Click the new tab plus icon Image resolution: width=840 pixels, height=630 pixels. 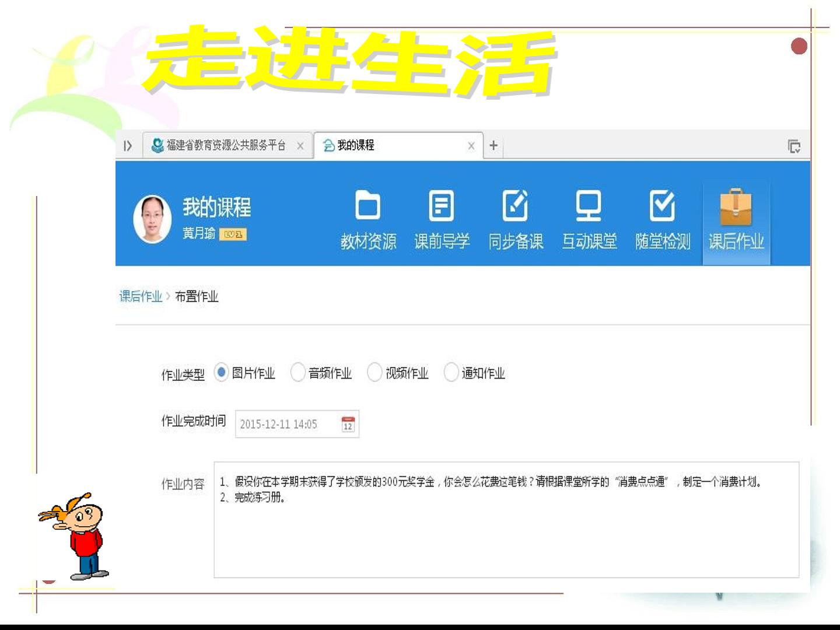tap(494, 145)
